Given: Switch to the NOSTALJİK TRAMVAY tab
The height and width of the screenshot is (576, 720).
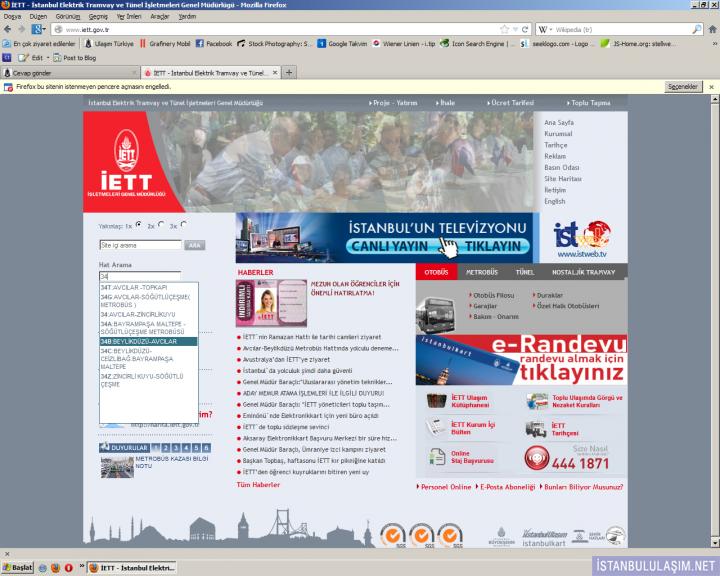Looking at the screenshot, I should coord(583,272).
